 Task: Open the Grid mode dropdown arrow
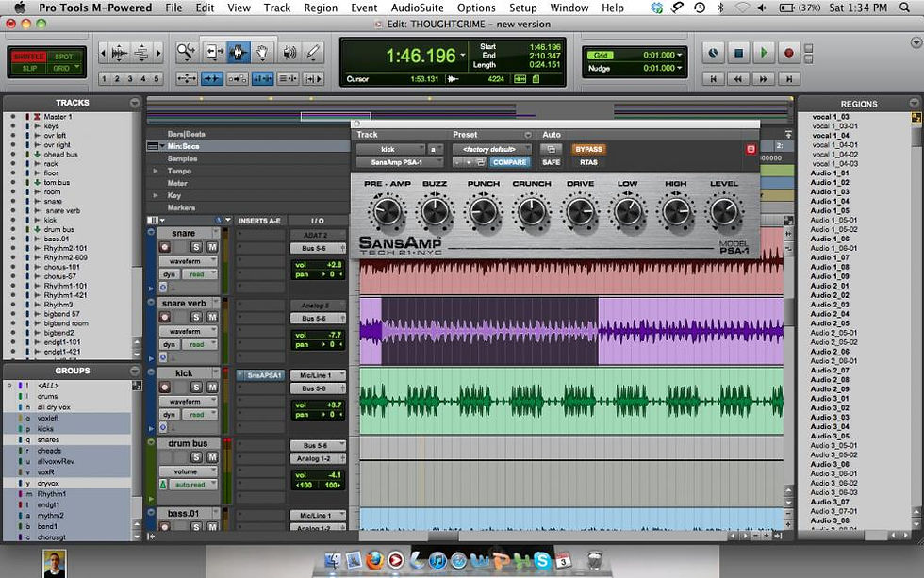(76, 68)
